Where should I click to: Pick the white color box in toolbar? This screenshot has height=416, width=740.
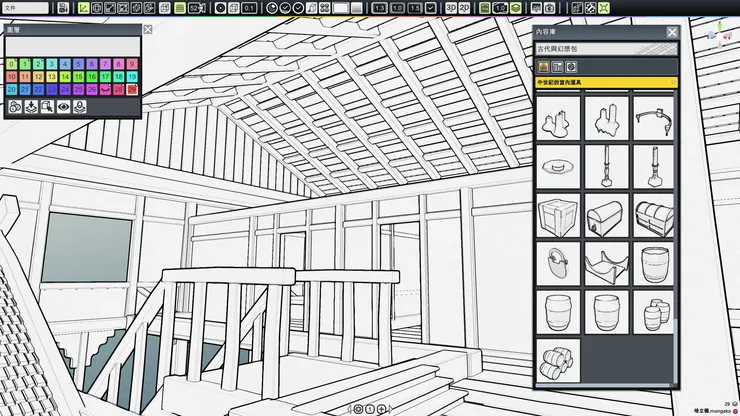pos(340,8)
